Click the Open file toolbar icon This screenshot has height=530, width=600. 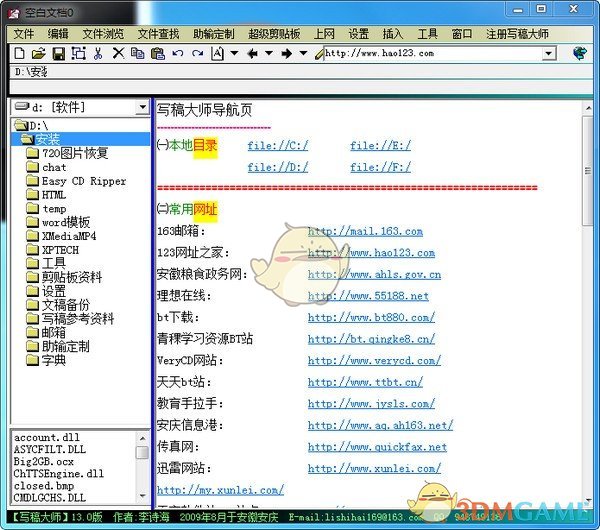coord(39,53)
